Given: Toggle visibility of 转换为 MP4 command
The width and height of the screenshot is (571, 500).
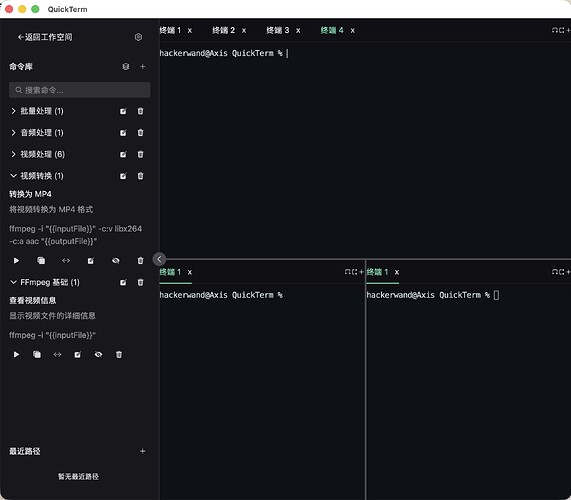Looking at the screenshot, I should pyautogui.click(x=116, y=261).
